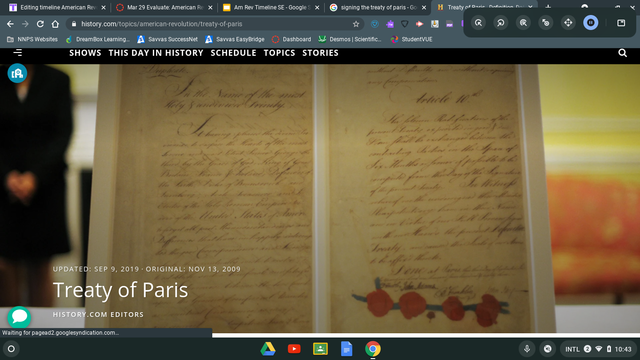Open DreamBox Learning bookmark
This screenshot has height=360, width=640.
[x=98, y=39]
